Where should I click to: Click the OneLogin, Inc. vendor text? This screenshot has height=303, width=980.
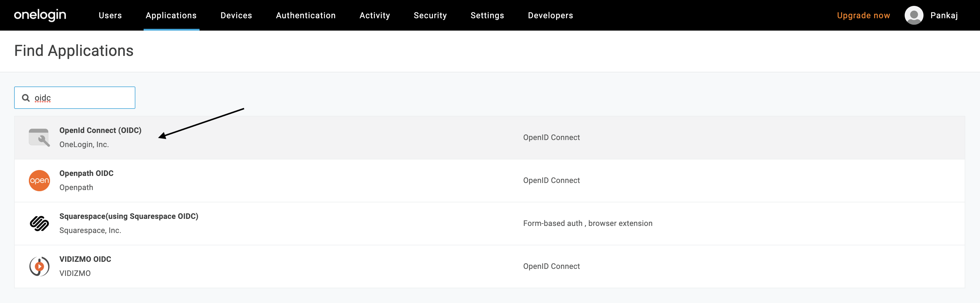pos(84,144)
